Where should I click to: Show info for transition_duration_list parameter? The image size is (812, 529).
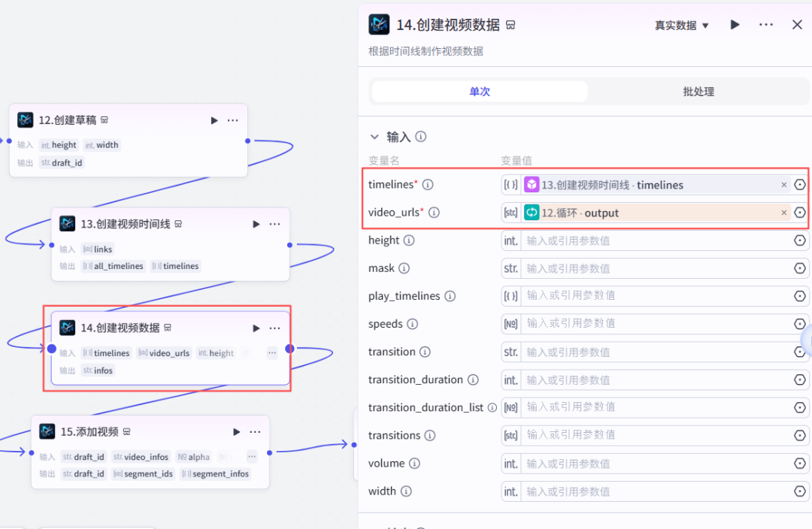coord(492,408)
